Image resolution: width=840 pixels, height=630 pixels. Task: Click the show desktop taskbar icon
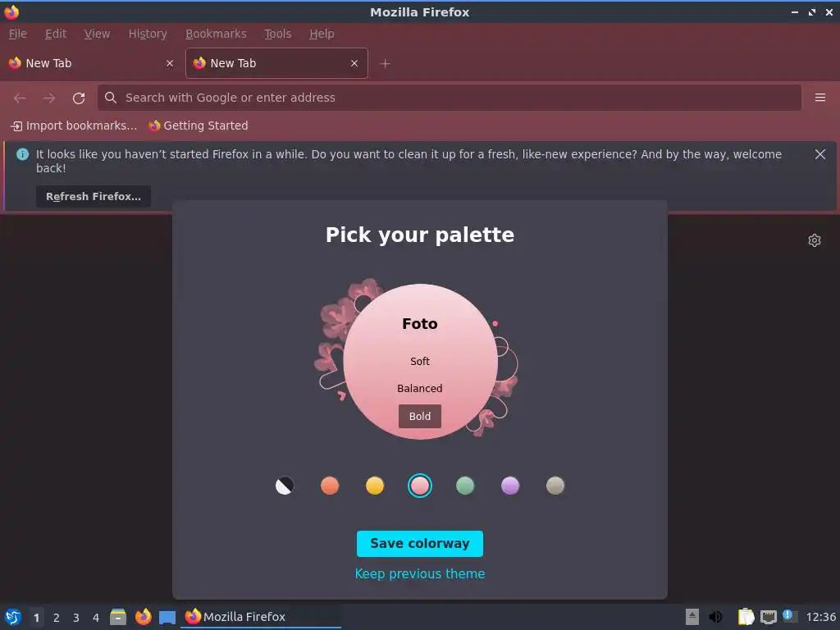point(167,617)
